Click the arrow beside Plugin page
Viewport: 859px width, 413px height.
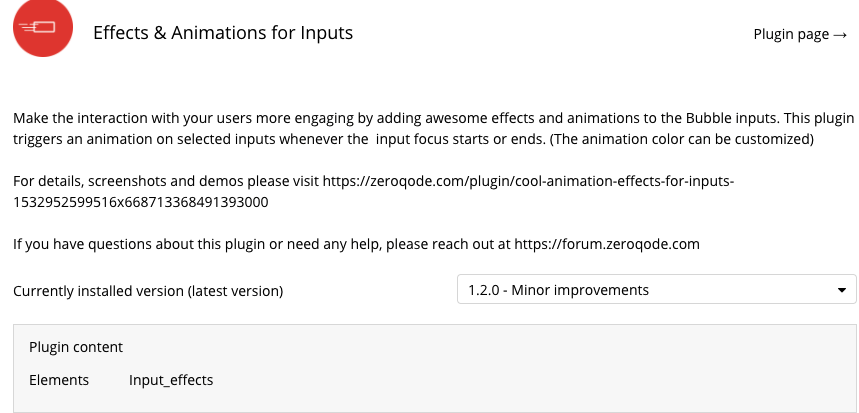pos(840,35)
